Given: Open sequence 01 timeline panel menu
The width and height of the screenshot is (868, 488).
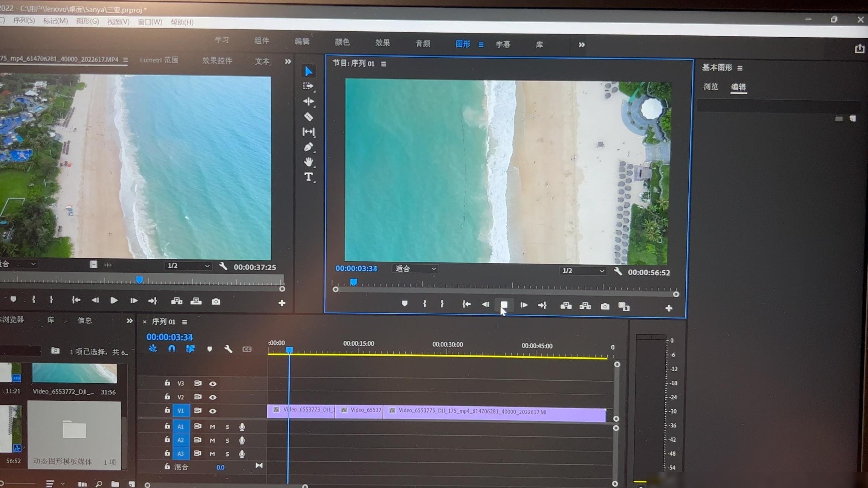Looking at the screenshot, I should (185, 322).
